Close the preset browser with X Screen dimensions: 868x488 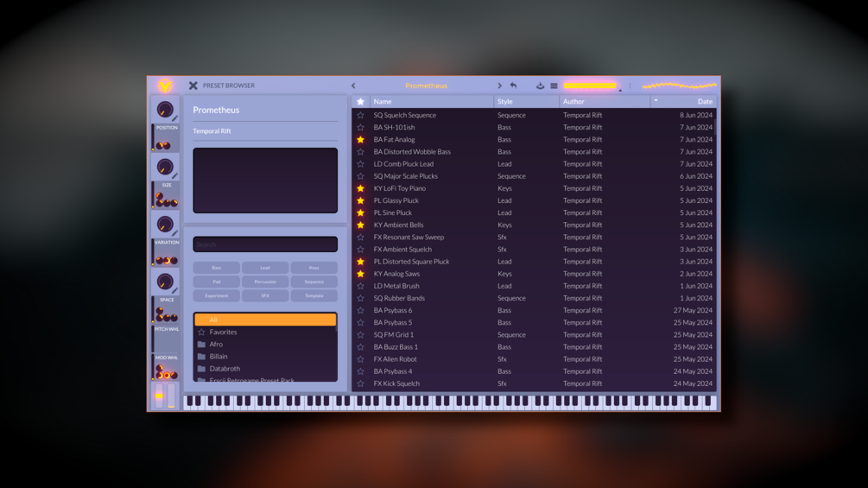[x=193, y=86]
